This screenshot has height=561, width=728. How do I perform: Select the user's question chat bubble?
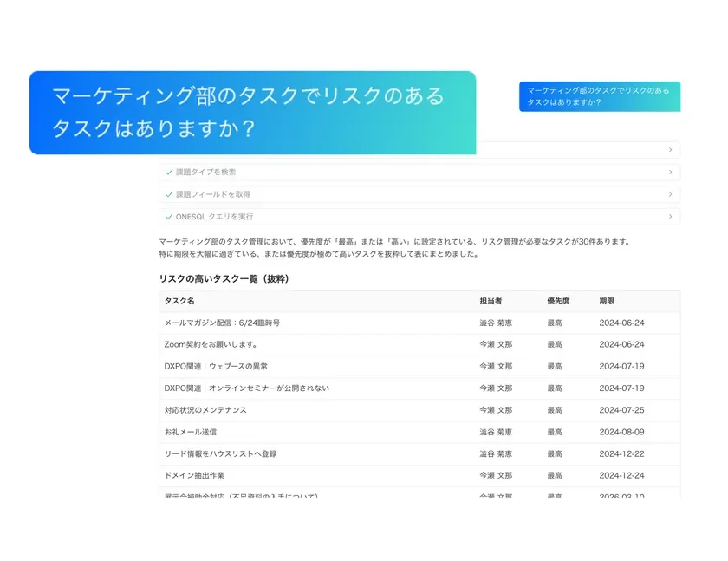[x=601, y=95]
